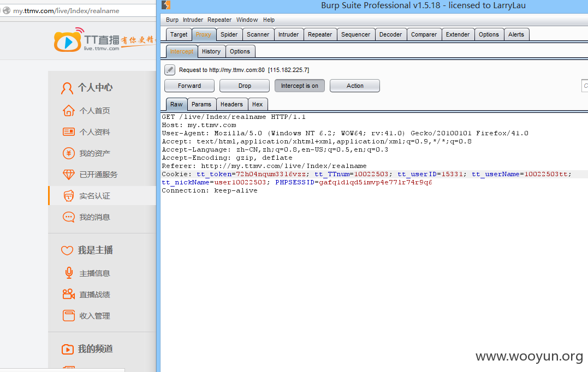Click the microphone icon beside 主播信息

[69, 273]
